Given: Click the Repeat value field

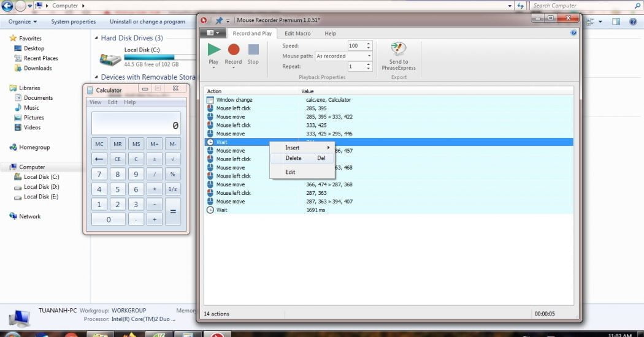Looking at the screenshot, I should 356,67.
